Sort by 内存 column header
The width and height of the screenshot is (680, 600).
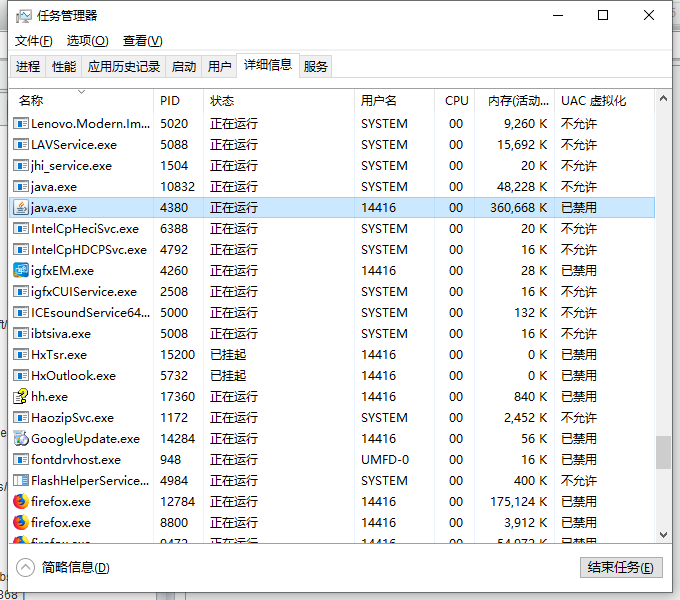coord(518,101)
